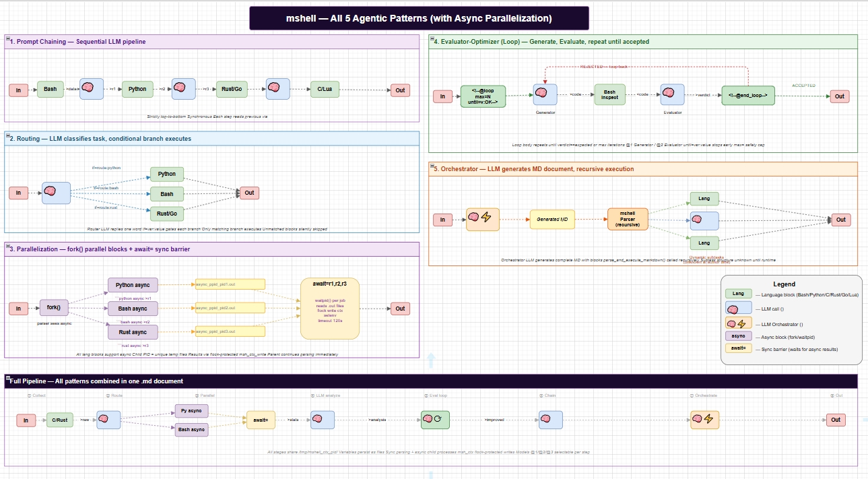Click the recursive brain icon beside mshell Parser

704,219
